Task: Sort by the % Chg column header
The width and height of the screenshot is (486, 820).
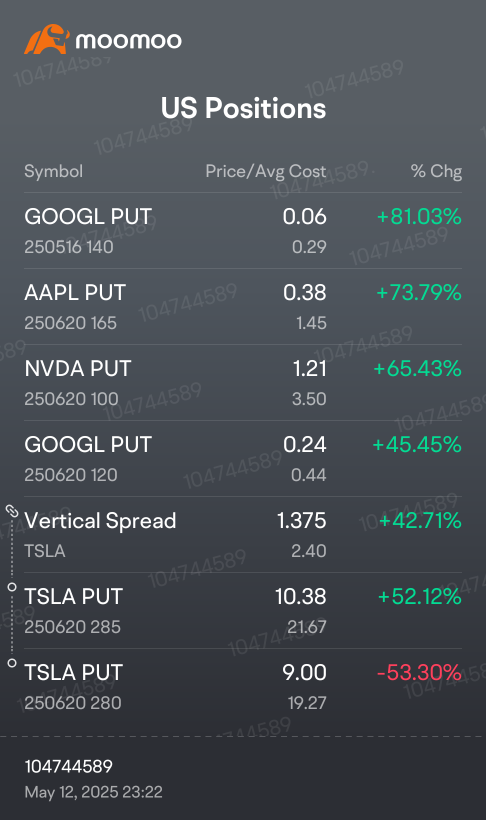Action: click(436, 171)
